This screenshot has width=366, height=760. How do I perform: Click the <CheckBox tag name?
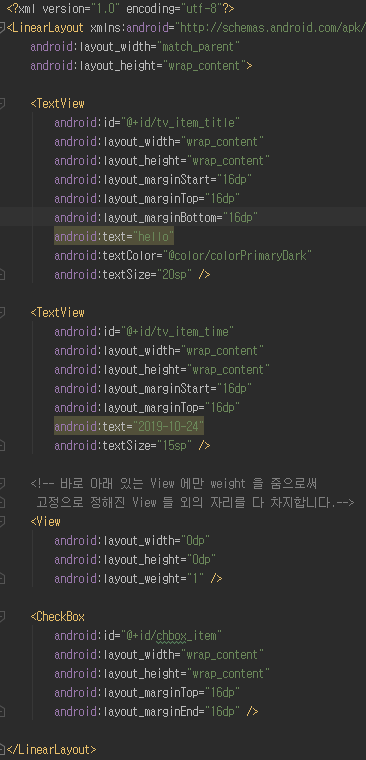(58, 617)
